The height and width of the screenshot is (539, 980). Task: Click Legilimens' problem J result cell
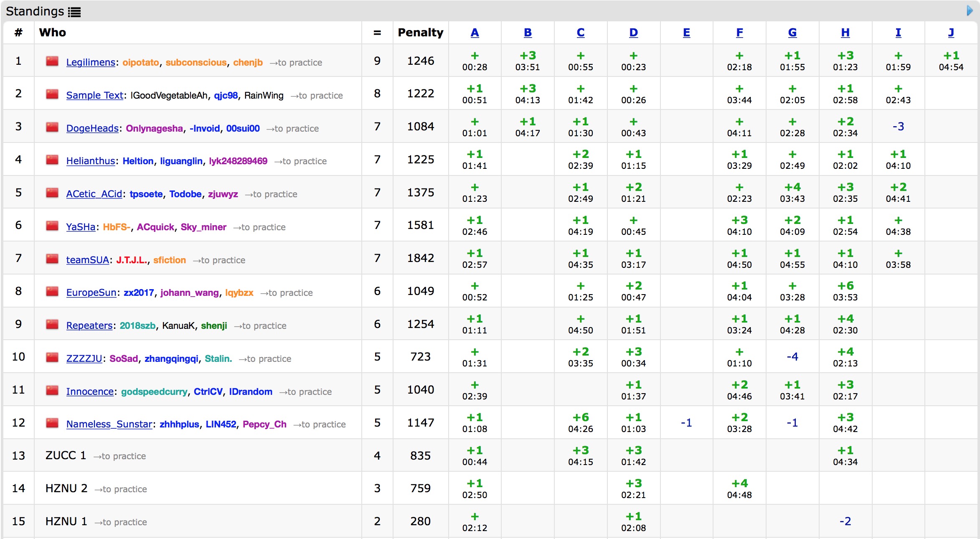(x=951, y=61)
